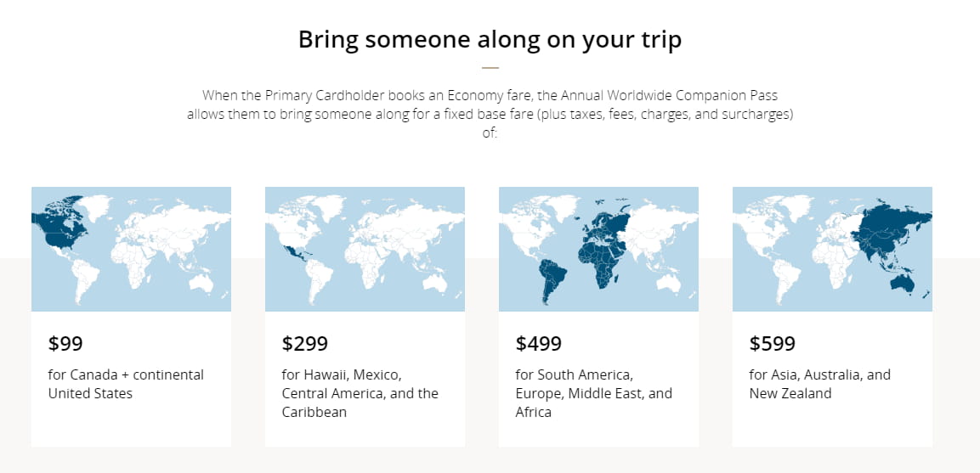Click the world map above the $99 price
Viewport: 980px width, 473px height.
click(x=131, y=249)
